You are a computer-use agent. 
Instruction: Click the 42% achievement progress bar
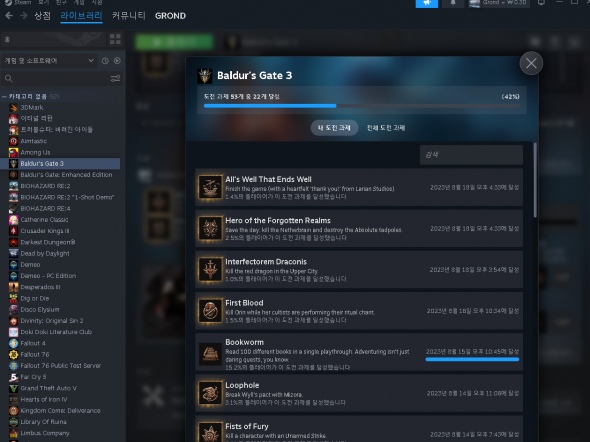(361, 106)
